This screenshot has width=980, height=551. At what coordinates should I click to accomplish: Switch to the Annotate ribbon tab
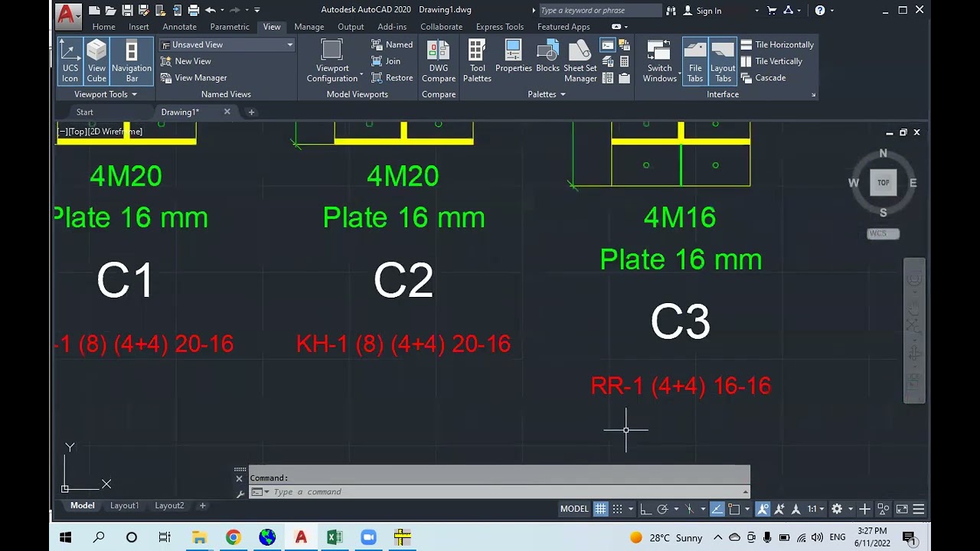(179, 27)
